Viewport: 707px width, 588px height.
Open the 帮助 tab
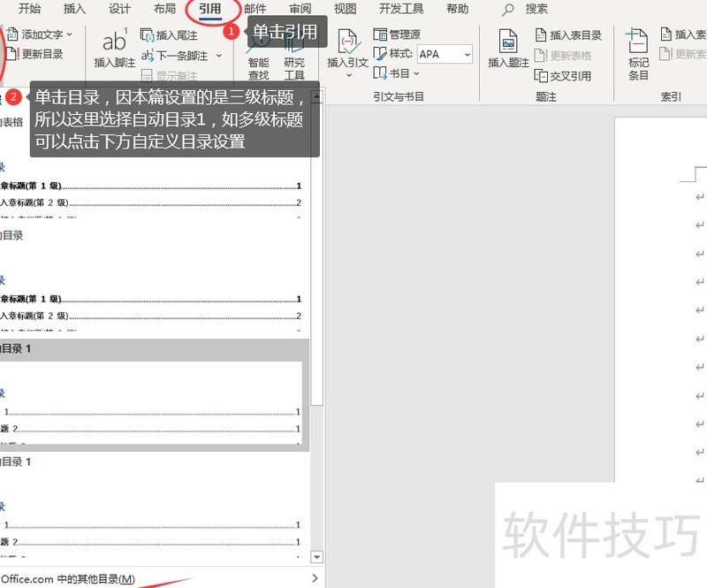pos(457,9)
